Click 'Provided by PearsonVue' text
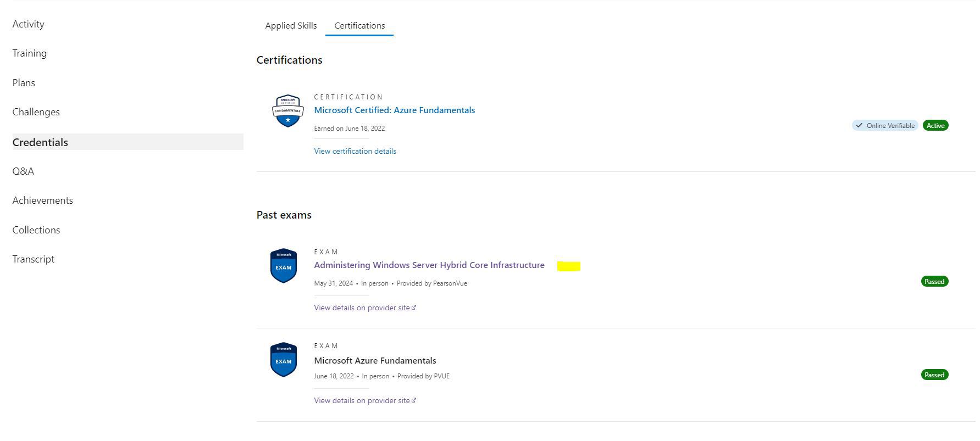 432,283
